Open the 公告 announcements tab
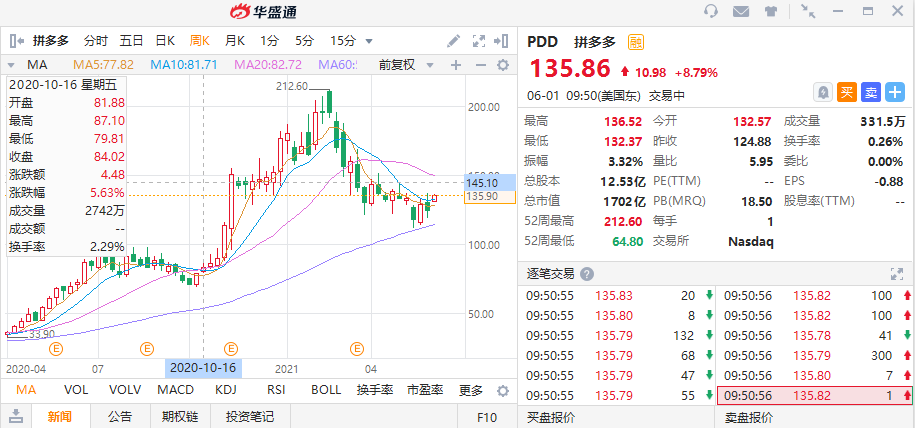915x428 pixels. [120, 416]
